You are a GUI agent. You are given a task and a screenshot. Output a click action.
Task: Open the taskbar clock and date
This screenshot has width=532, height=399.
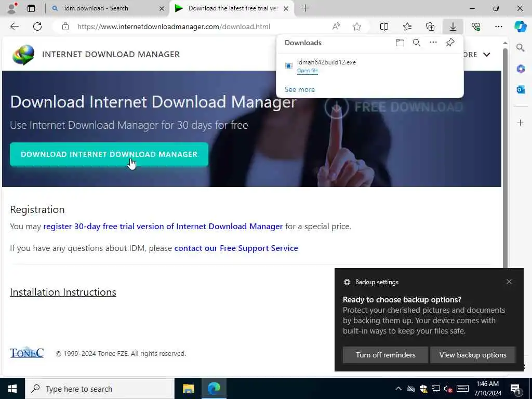click(487, 389)
